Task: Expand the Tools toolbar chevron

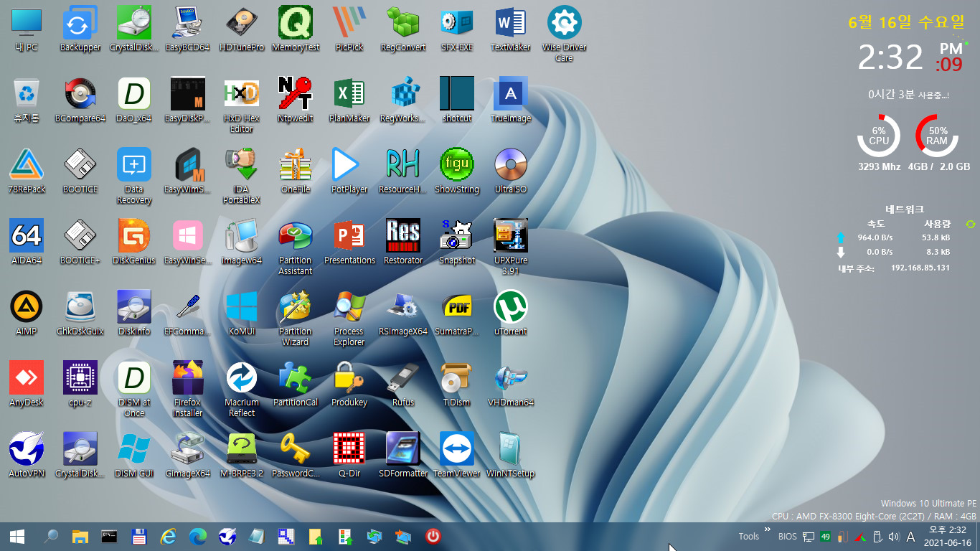Action: (768, 530)
